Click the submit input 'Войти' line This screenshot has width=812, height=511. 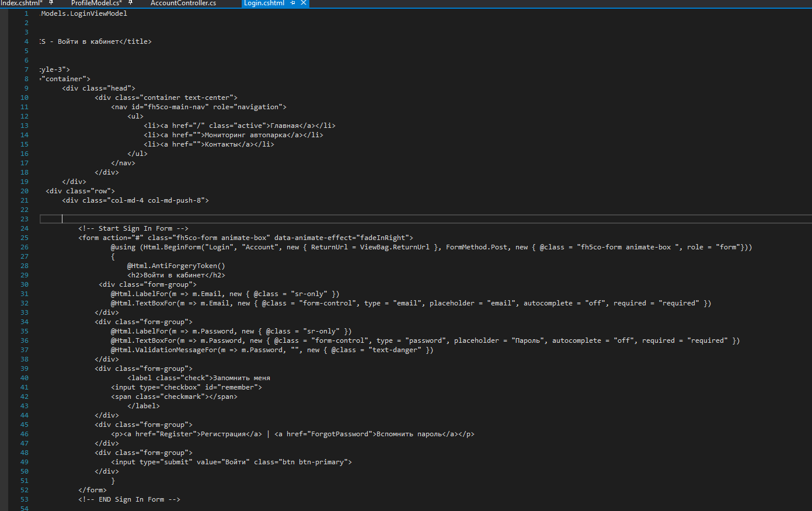tap(232, 462)
